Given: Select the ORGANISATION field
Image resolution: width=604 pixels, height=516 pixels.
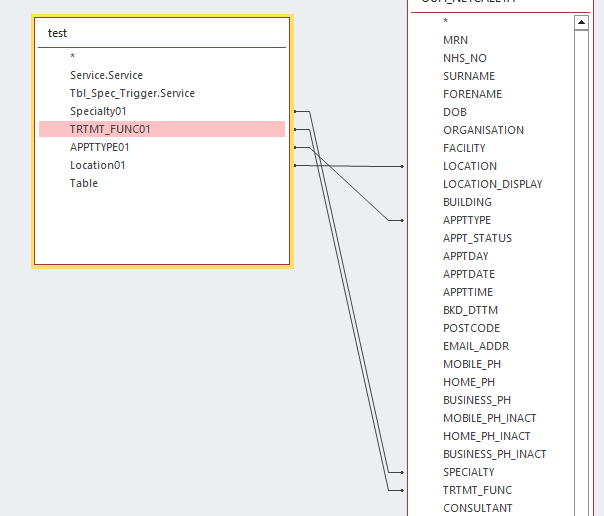Looking at the screenshot, I should coord(483,130).
